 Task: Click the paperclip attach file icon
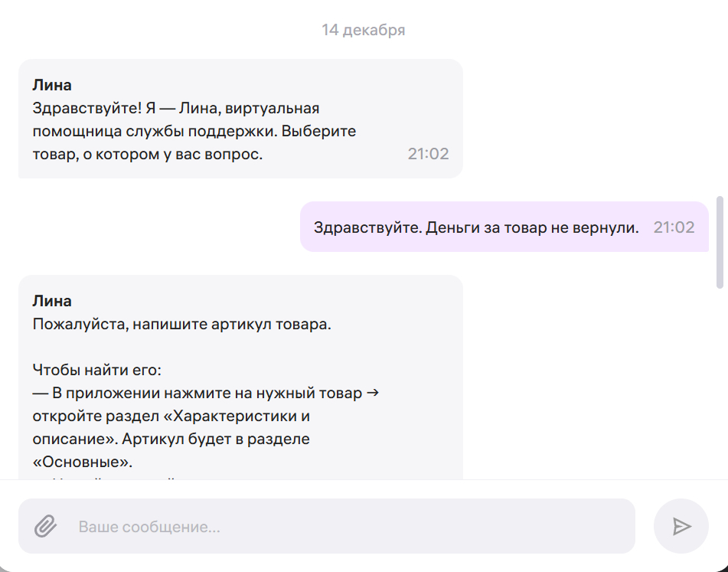(x=46, y=527)
